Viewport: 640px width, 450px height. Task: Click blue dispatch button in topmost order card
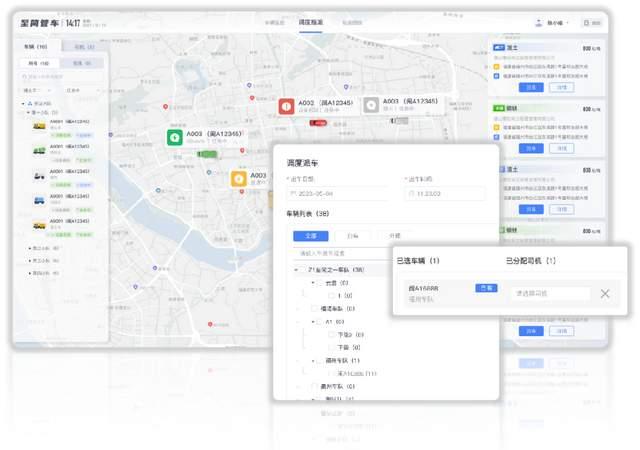tap(531, 87)
